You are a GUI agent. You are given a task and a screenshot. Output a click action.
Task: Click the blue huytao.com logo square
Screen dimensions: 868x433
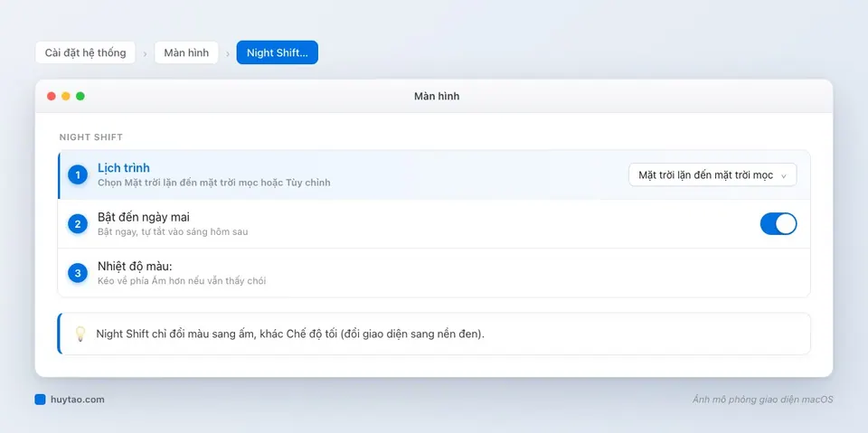(40, 400)
